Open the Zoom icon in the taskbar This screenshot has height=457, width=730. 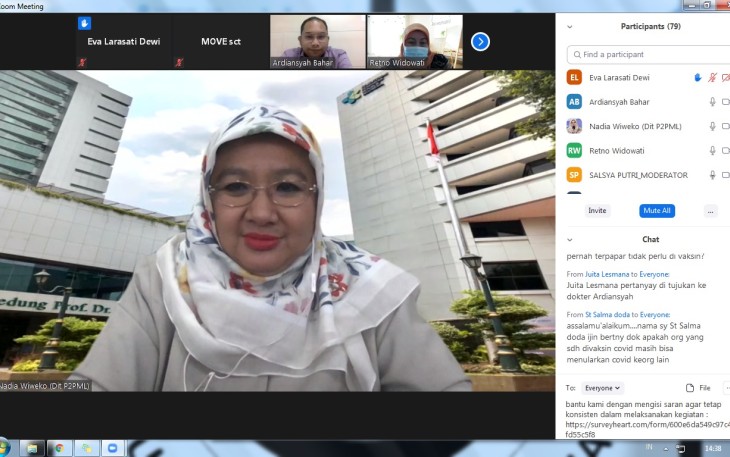pos(113,448)
